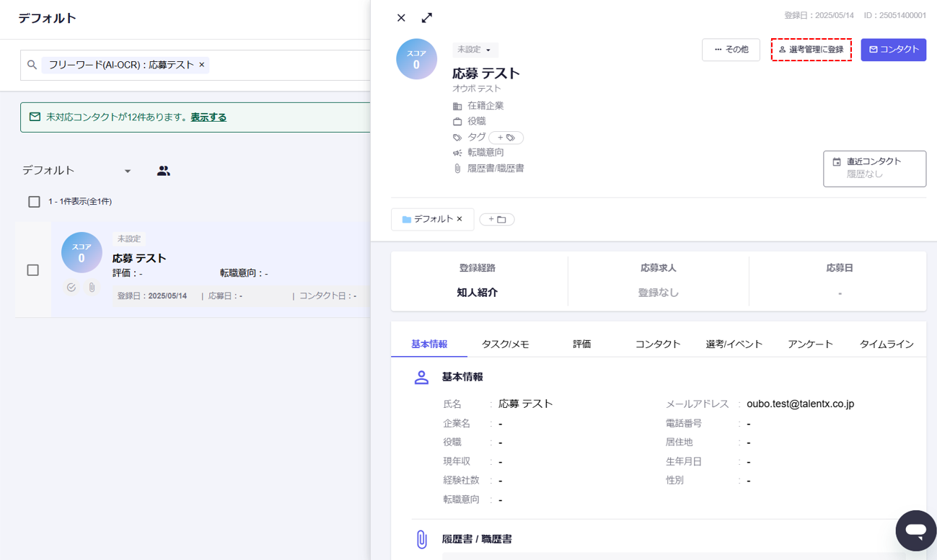This screenshot has width=937, height=560.
Task: Open the chat support bubble
Action: [915, 530]
